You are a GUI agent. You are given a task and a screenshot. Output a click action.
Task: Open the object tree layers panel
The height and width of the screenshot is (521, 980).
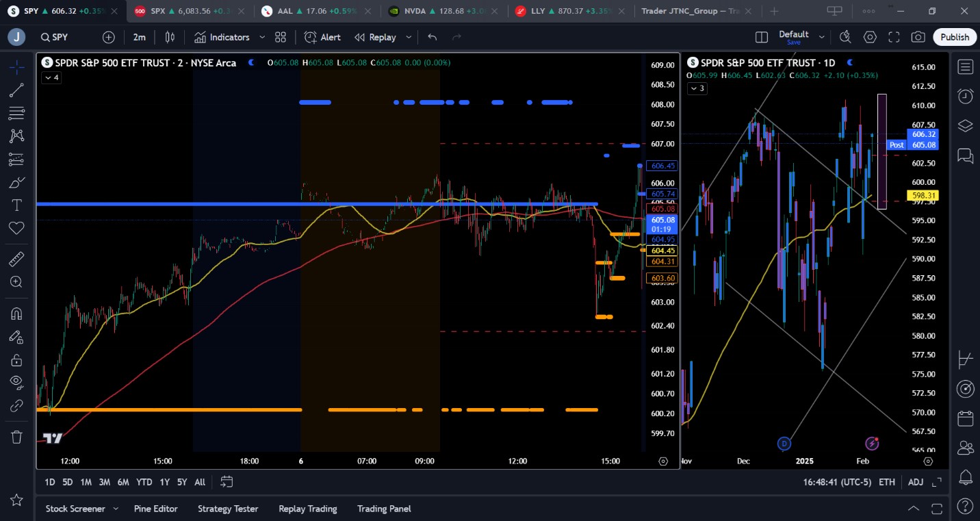966,126
